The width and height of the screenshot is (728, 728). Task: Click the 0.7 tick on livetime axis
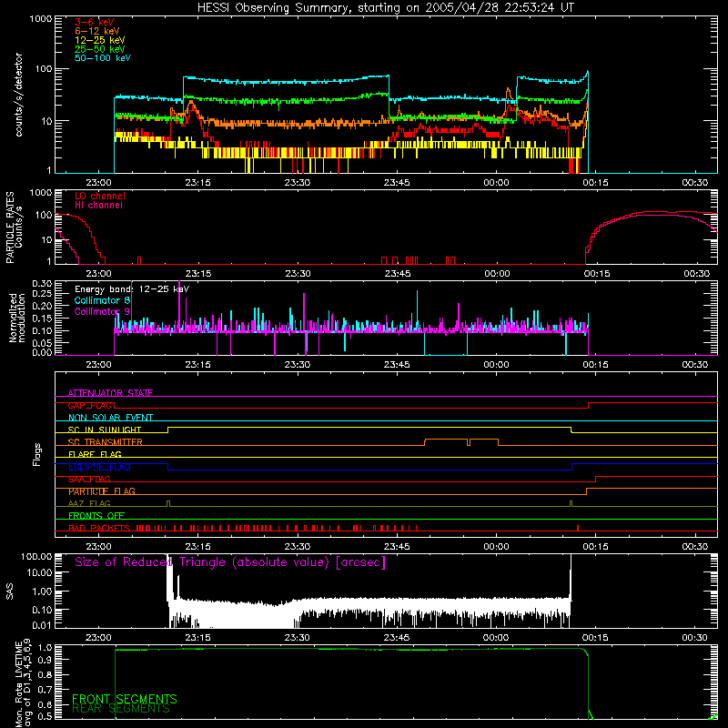pyautogui.click(x=46, y=690)
